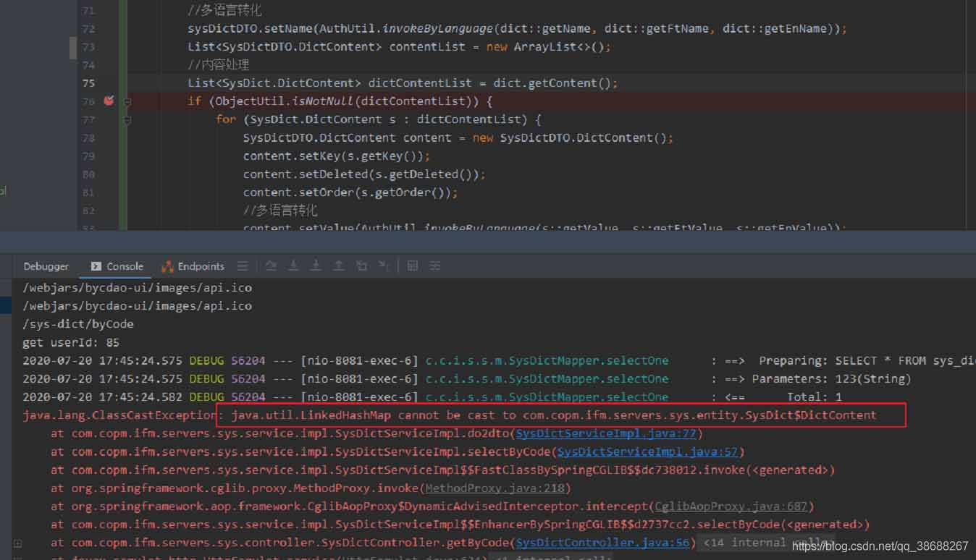This screenshot has height=560, width=976.
Task: Click line number 79 in the gutter
Action: [x=88, y=156]
